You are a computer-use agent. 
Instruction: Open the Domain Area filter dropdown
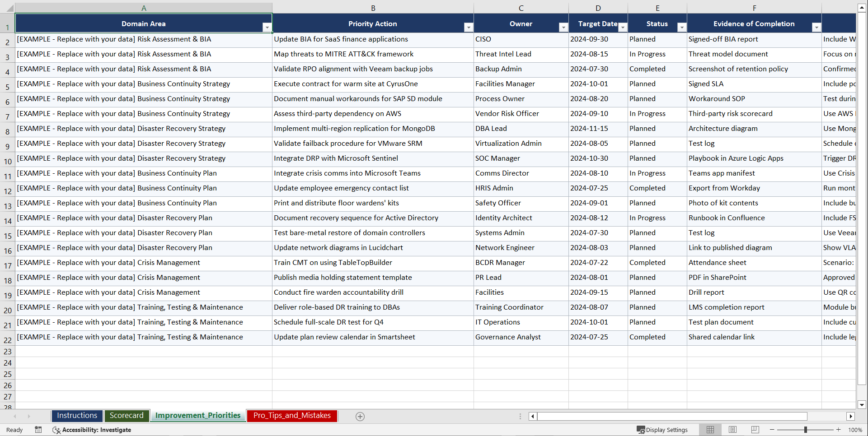267,27
